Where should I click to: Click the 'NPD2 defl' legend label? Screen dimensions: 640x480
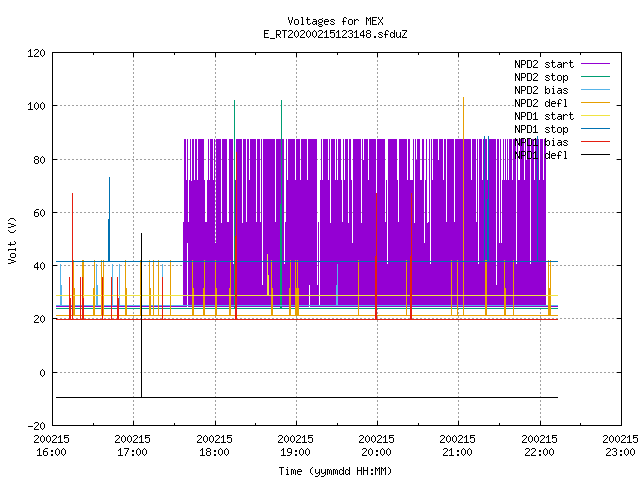tap(541, 103)
